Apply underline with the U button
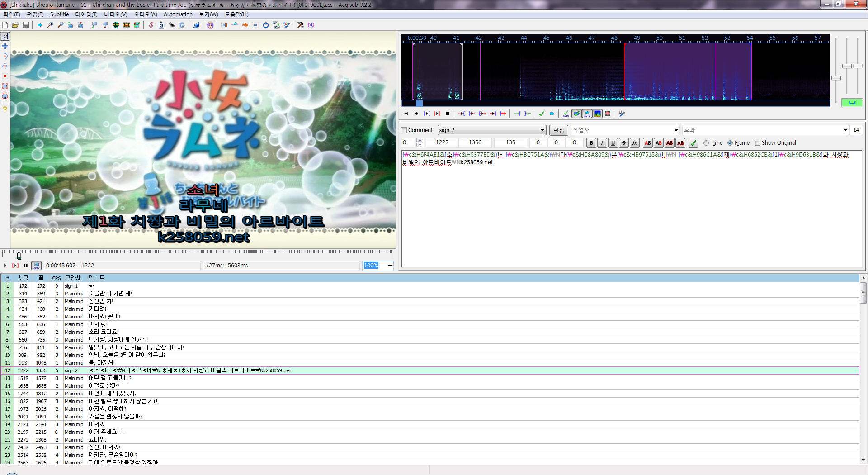 click(x=613, y=143)
